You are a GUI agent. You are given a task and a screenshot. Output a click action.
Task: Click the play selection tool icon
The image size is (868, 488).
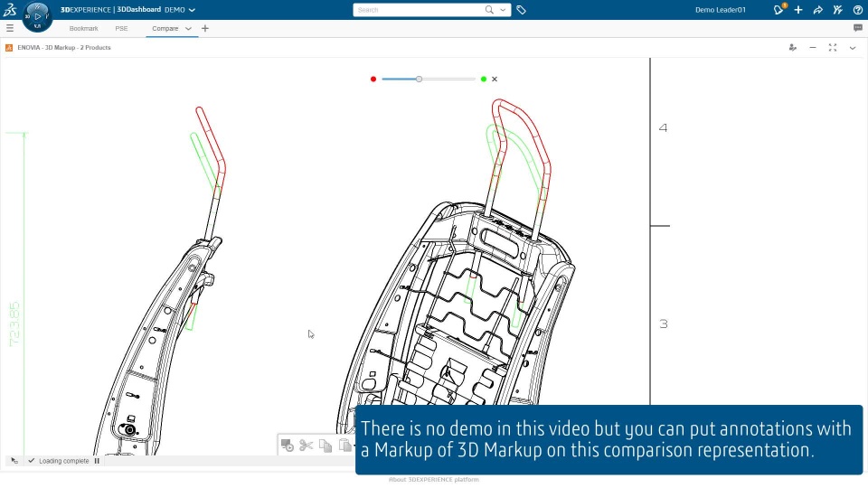tap(287, 445)
